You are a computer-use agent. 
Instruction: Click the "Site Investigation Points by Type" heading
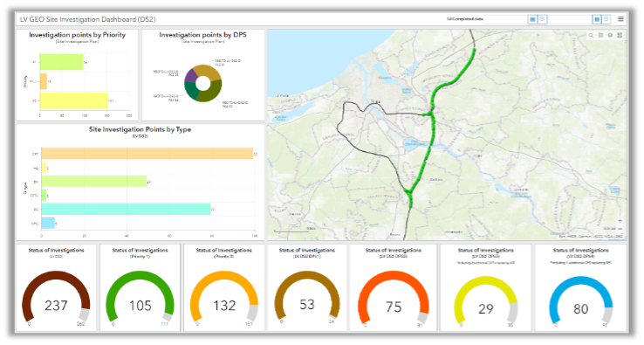coord(140,129)
